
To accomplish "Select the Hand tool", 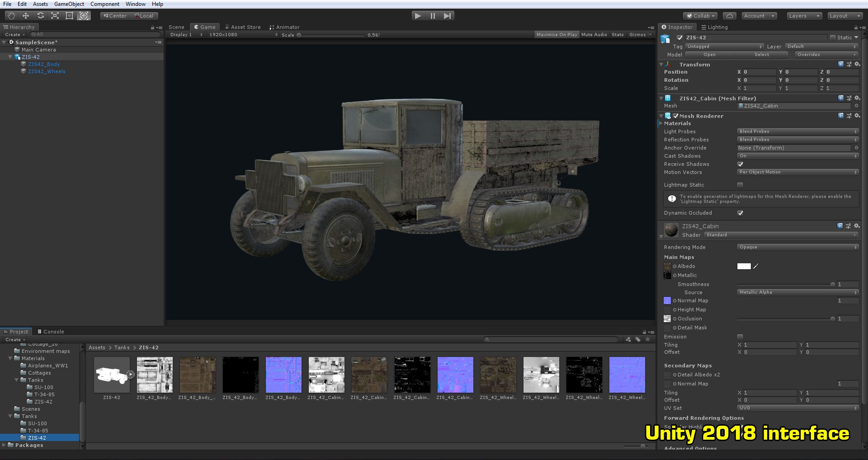I will [x=11, y=16].
